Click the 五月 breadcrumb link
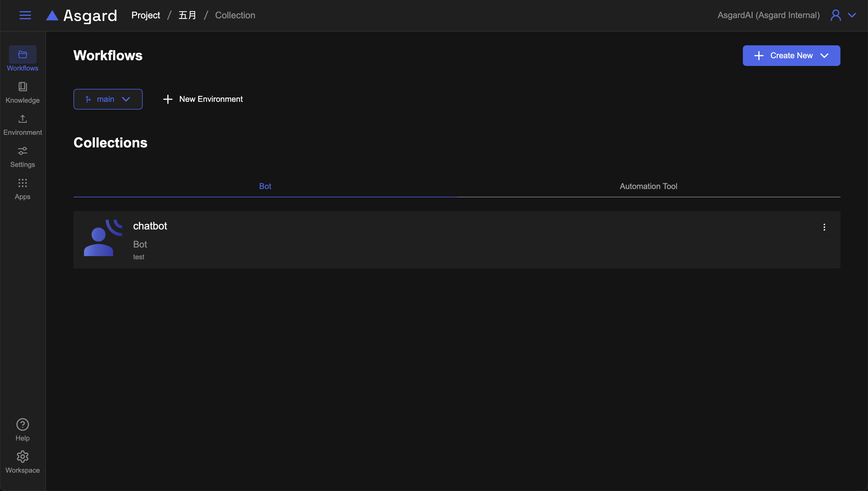This screenshot has height=491, width=868. tap(187, 15)
